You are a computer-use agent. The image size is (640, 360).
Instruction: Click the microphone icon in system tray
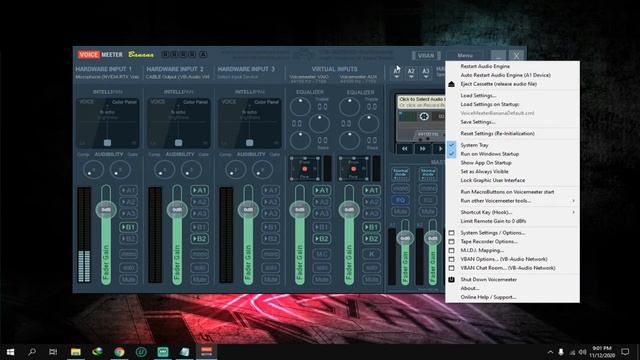(x=561, y=352)
